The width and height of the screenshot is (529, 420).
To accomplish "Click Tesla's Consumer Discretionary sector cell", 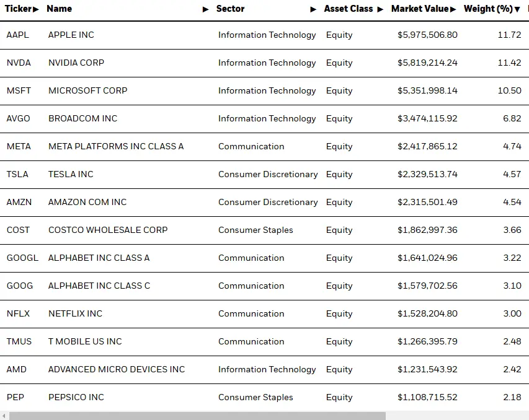I will click(267, 174).
